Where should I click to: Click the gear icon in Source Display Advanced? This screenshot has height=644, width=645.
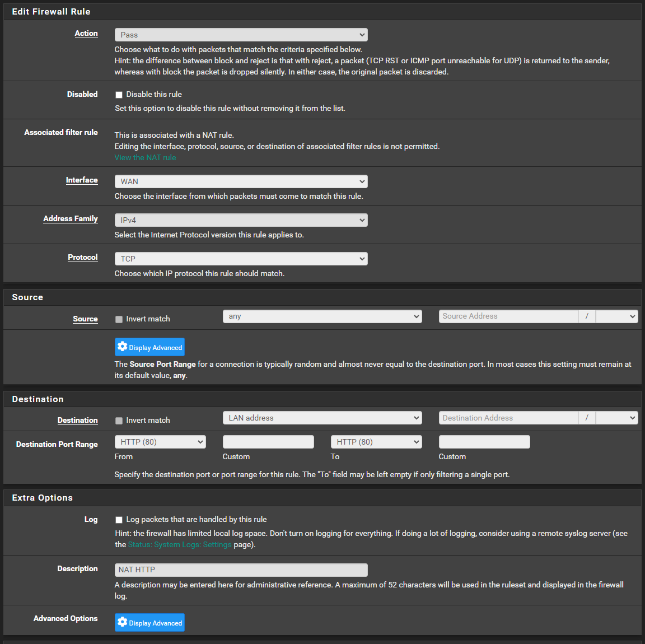tap(122, 347)
